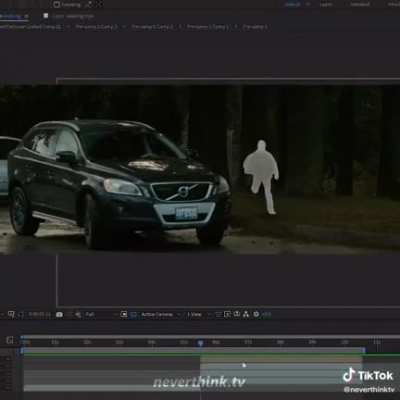
Task: Toggle the checkbox below the Snapping option
Action: click(46, 16)
